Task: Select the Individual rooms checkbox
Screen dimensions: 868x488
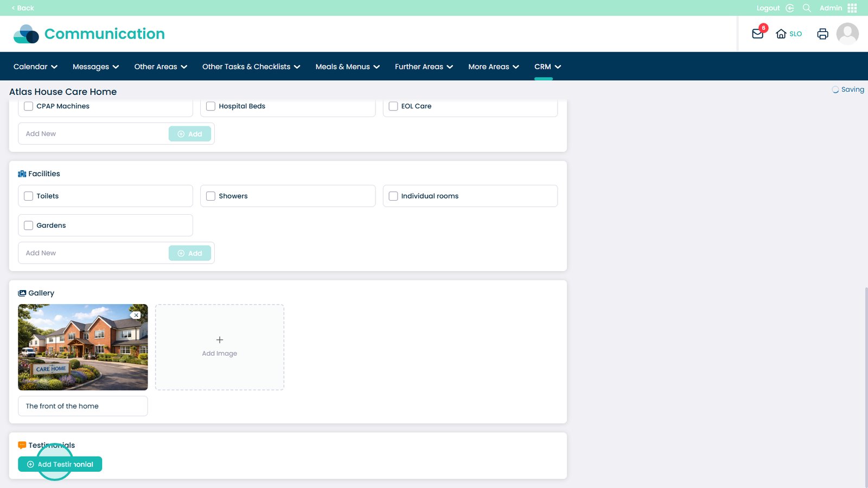Action: (393, 196)
